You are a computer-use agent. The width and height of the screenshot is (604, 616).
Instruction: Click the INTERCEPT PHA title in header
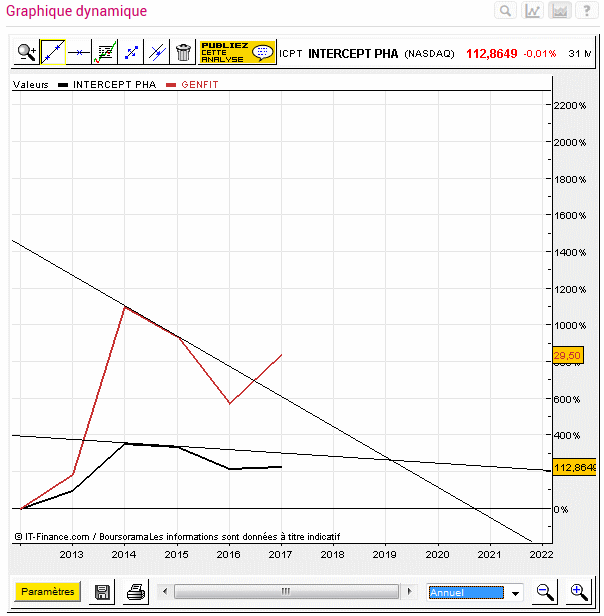click(353, 53)
